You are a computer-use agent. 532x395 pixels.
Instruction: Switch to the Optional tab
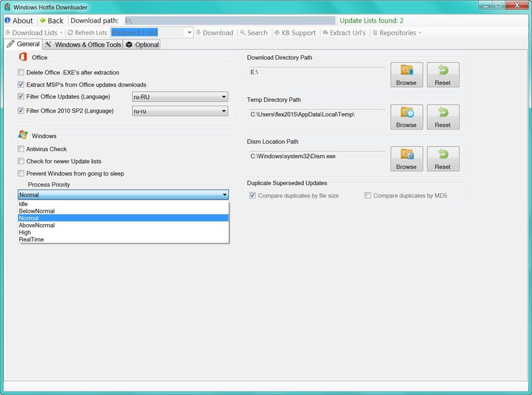pyautogui.click(x=142, y=45)
